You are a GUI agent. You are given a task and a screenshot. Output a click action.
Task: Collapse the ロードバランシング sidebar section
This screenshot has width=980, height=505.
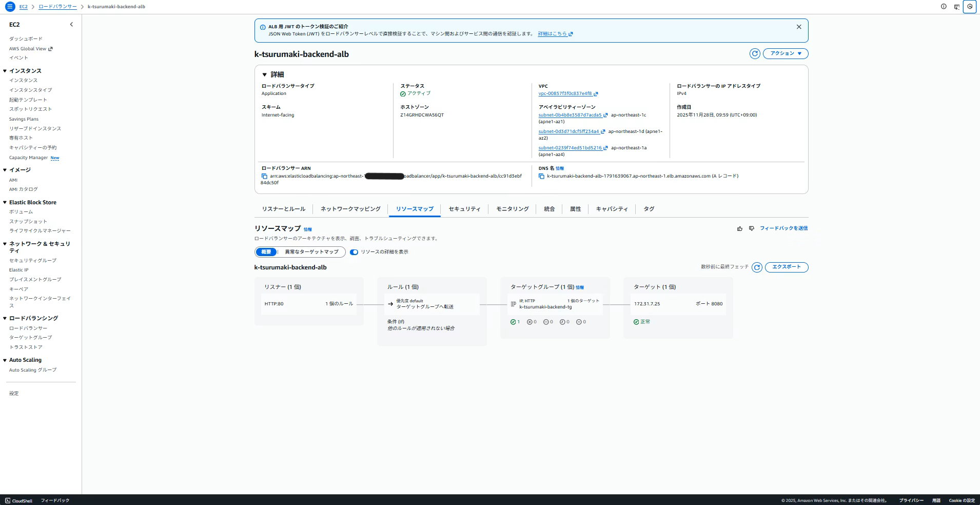pos(5,318)
